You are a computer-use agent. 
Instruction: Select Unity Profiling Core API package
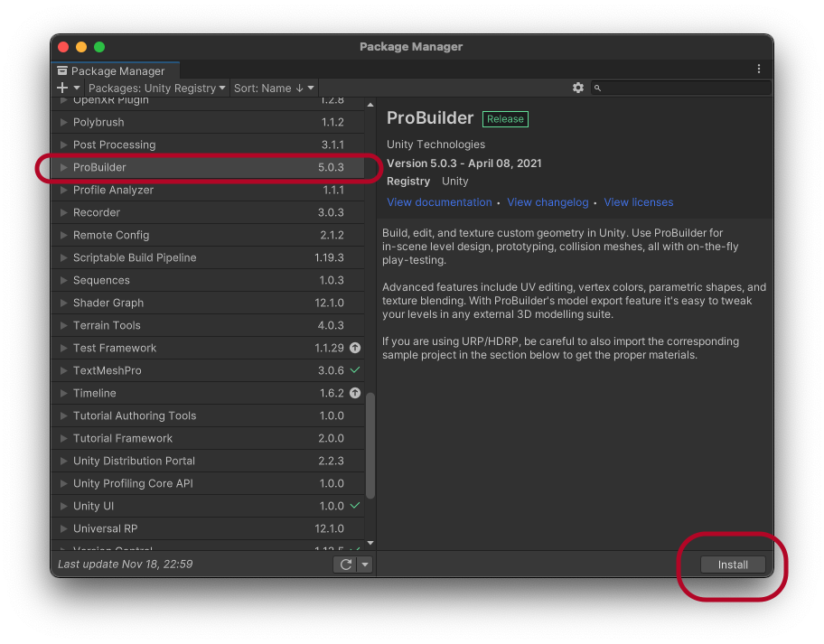(208, 483)
